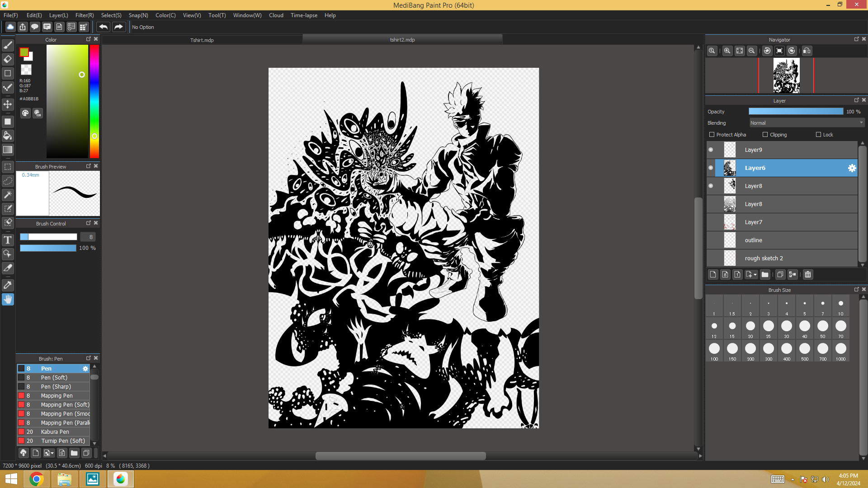Show the rough sketch 2 layer
Viewport: 868px width, 488px height.
[711, 258]
